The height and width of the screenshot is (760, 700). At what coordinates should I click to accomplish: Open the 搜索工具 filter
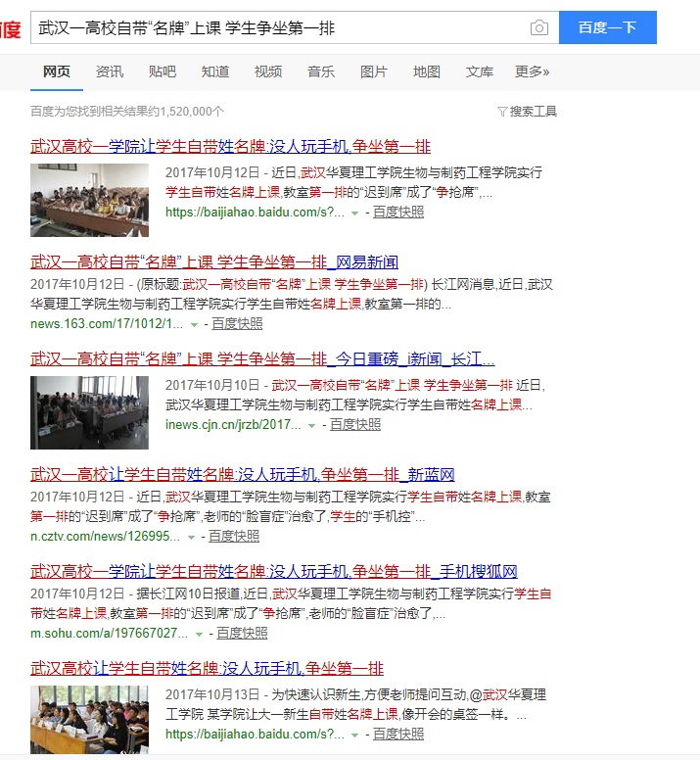pyautogui.click(x=527, y=112)
